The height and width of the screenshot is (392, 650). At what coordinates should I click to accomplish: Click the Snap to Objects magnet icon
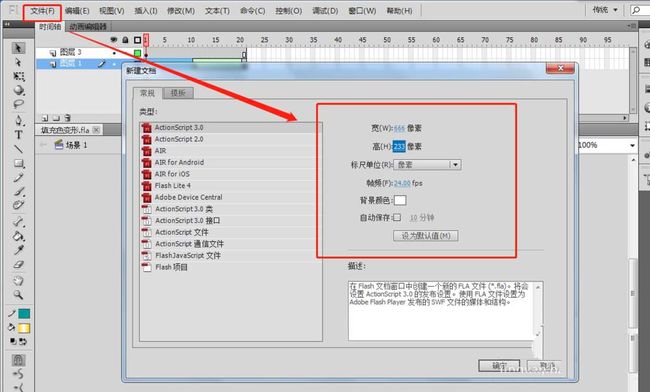(x=18, y=360)
